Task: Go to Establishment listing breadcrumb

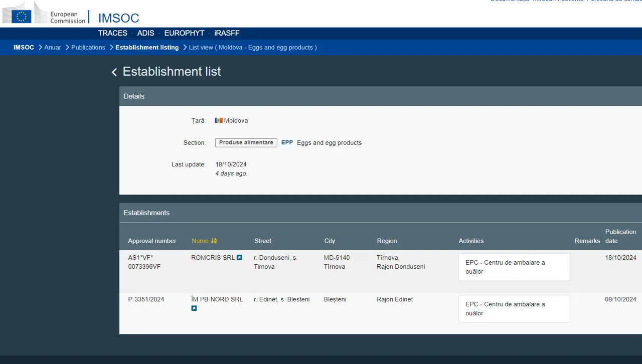Action: [147, 48]
